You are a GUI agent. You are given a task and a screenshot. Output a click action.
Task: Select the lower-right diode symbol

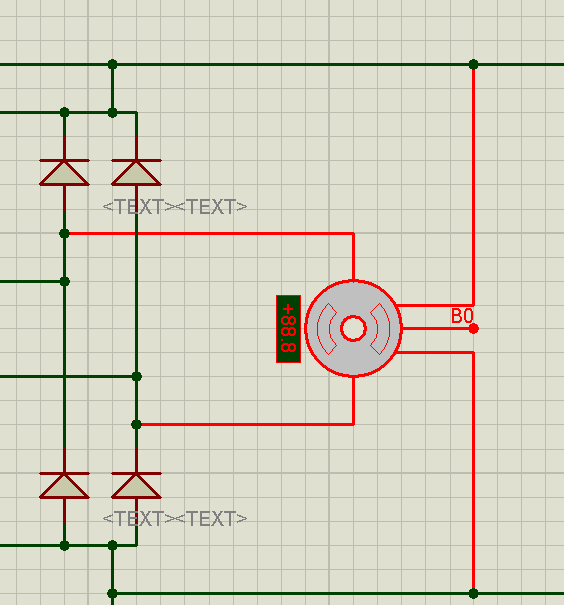click(136, 485)
